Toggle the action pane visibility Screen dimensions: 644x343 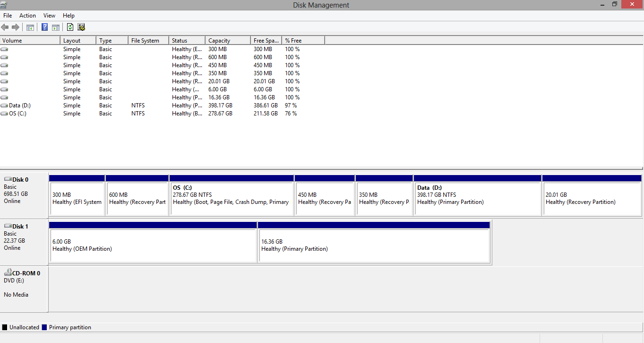(55, 27)
